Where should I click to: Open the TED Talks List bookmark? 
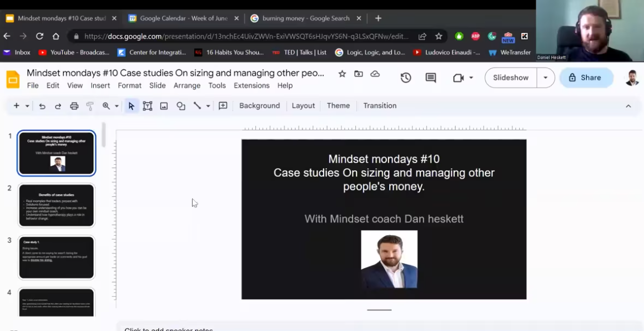pyautogui.click(x=299, y=52)
